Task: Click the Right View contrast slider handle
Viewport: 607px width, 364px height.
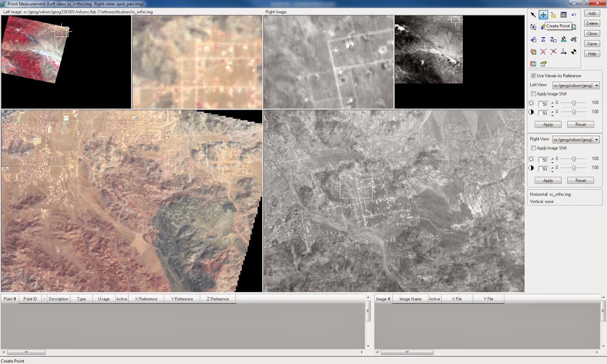Action: [574, 168]
